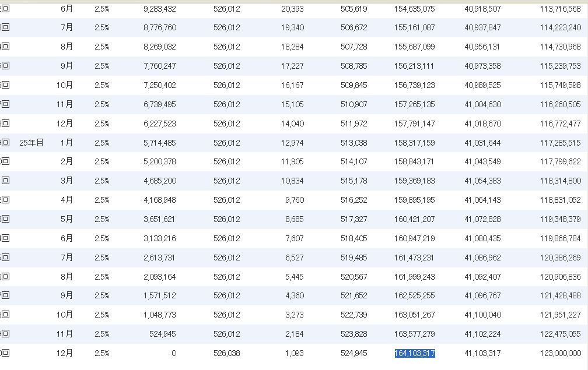The width and height of the screenshot is (588, 370).
Task: Select the balance cell 5,714,485
Action: [160, 143]
